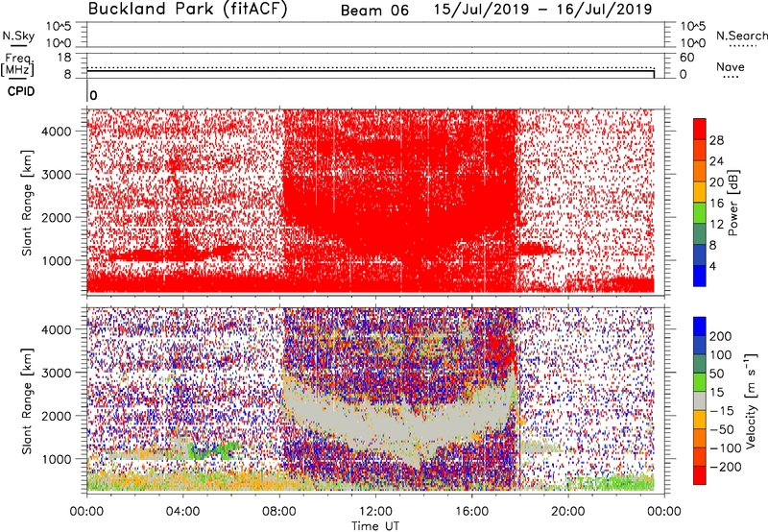
Task: Click the '04:00' time axis label
Action: [x=183, y=512]
